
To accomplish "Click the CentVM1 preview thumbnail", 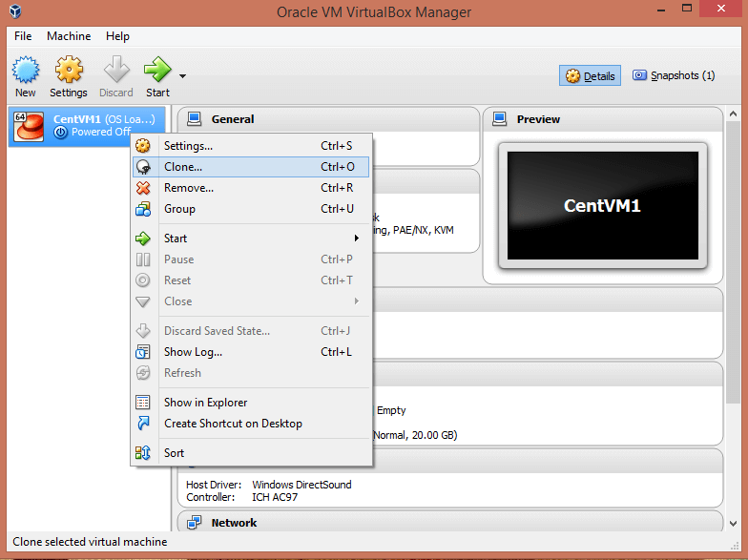I will point(602,205).
